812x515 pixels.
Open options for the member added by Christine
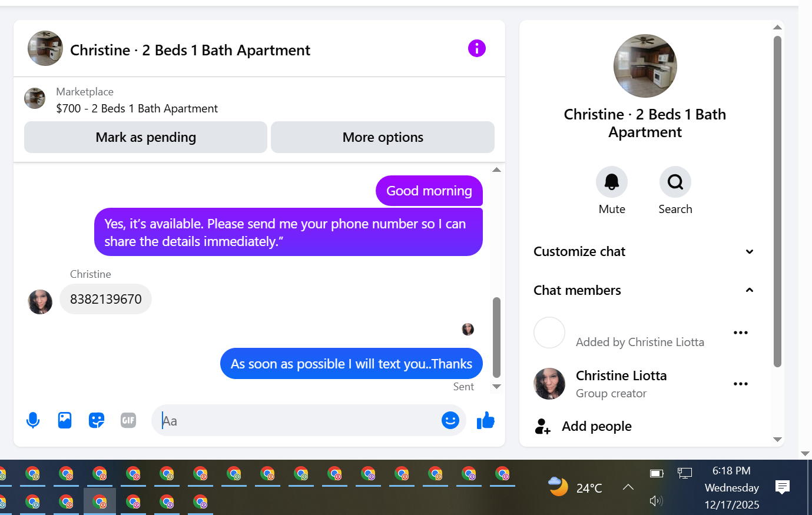click(x=741, y=333)
